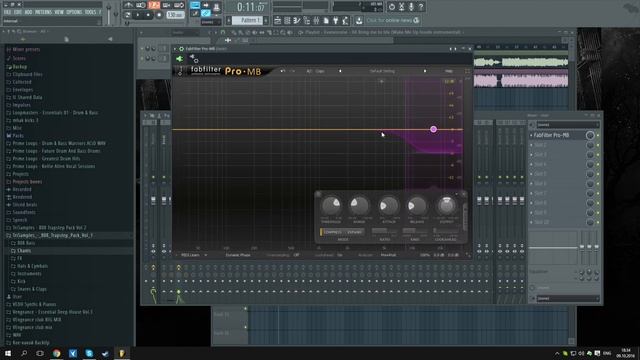Viewport: 640px width, 360px height.
Task: Click the Copy button in Pro-MB
Action: [320, 71]
